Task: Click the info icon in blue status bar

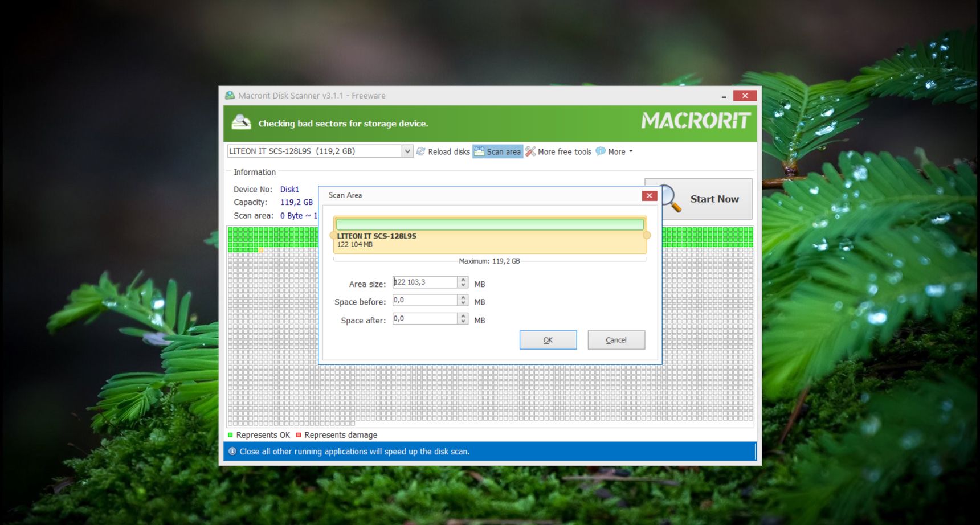Action: (x=232, y=452)
